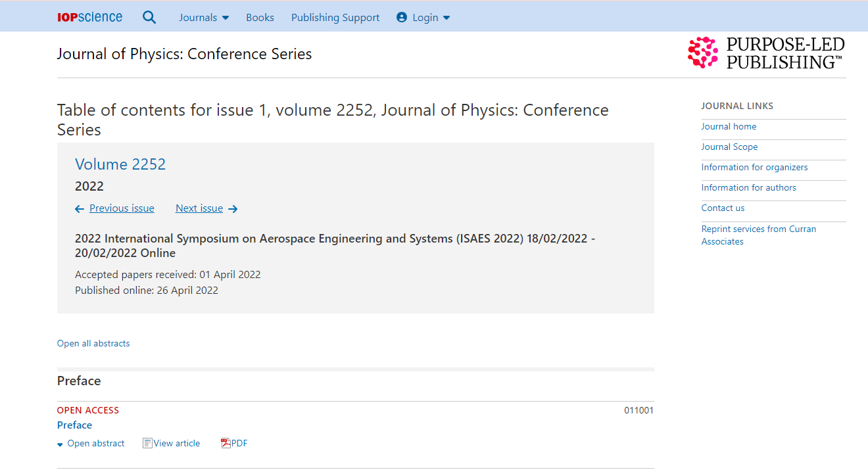Click the Login user account icon
The image size is (868, 470).
click(x=402, y=18)
